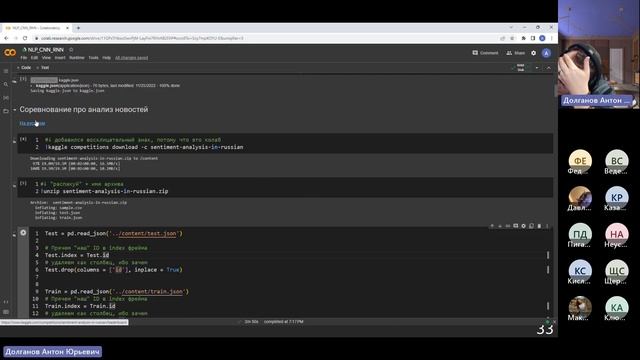Open the terminal icon at sidebar bottom

click(6, 312)
